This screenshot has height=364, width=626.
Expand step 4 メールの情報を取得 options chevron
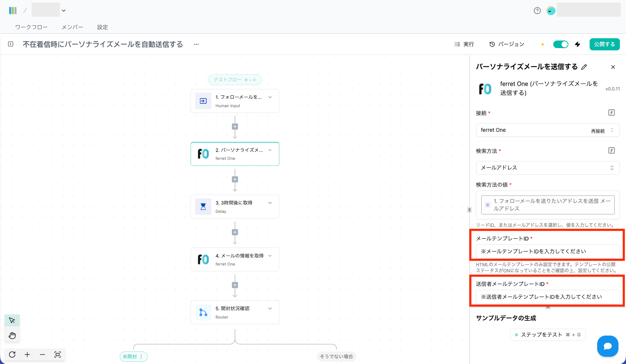pyautogui.click(x=270, y=256)
